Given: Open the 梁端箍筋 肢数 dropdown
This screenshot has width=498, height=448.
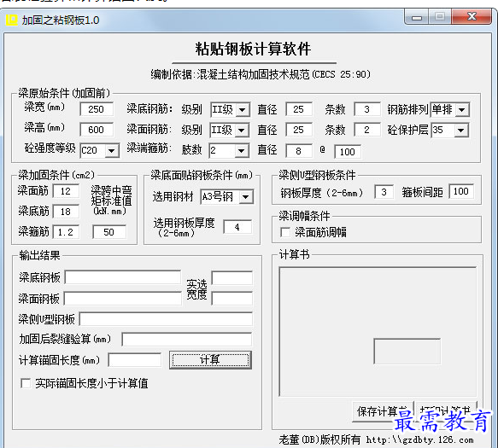Looking at the screenshot, I should (x=242, y=150).
